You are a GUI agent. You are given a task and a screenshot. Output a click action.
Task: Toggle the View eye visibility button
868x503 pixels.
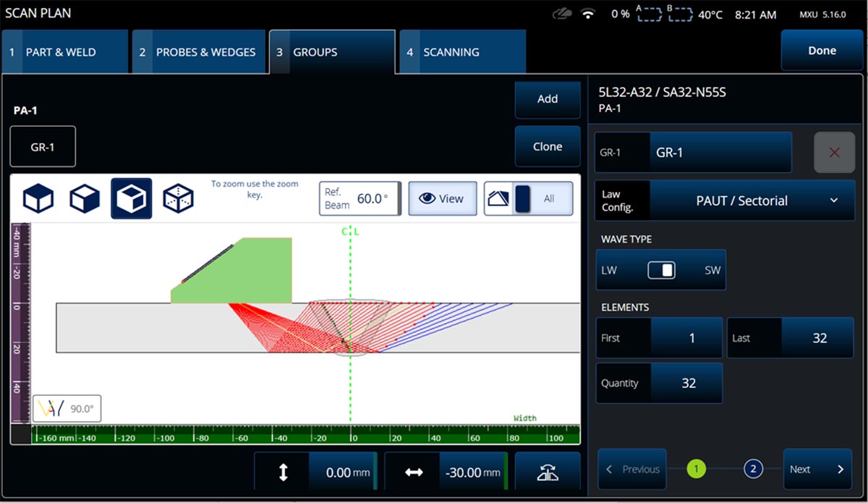(442, 198)
